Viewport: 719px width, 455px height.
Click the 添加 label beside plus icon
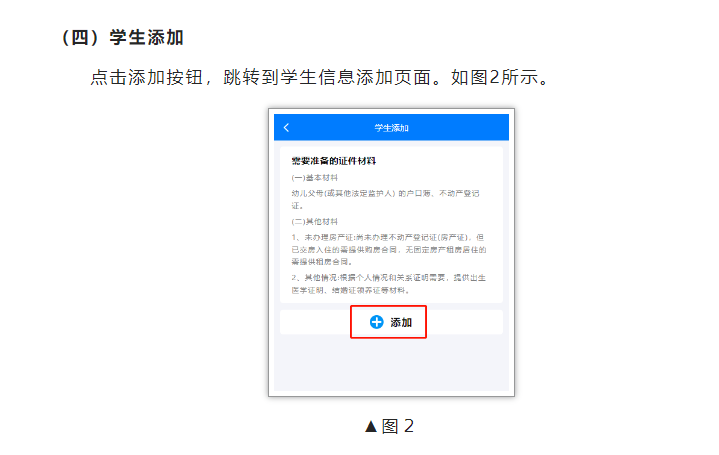point(401,322)
